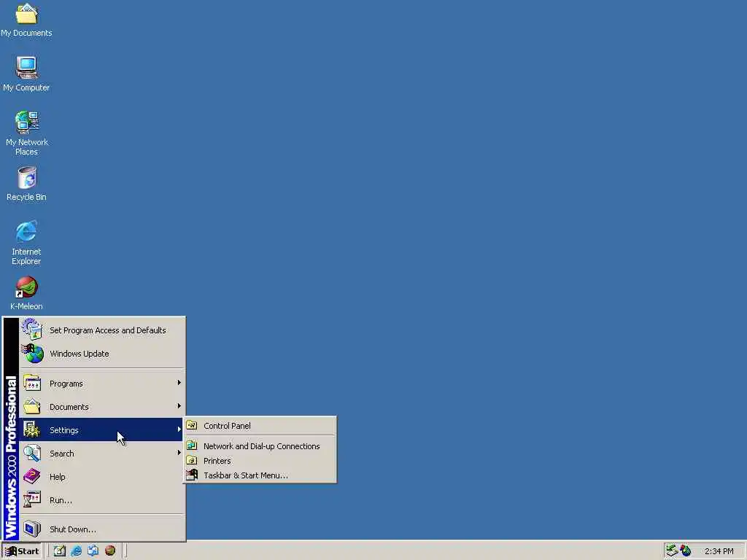747x560 pixels.
Task: Click the colorful system tray icon beside clock
Action: point(686,551)
